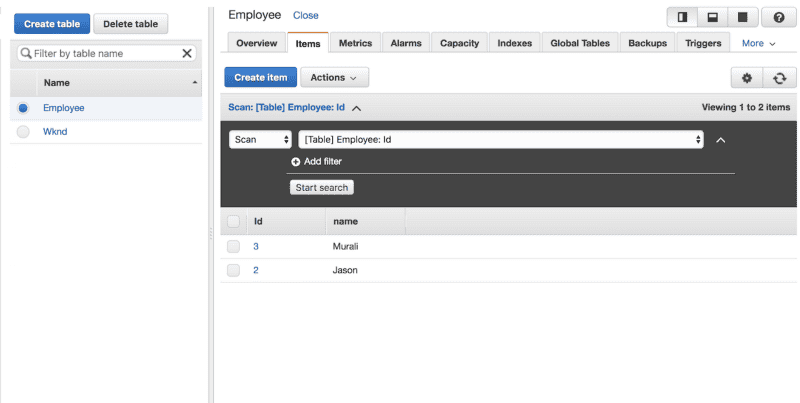Open the Actions dropdown menu

334,78
